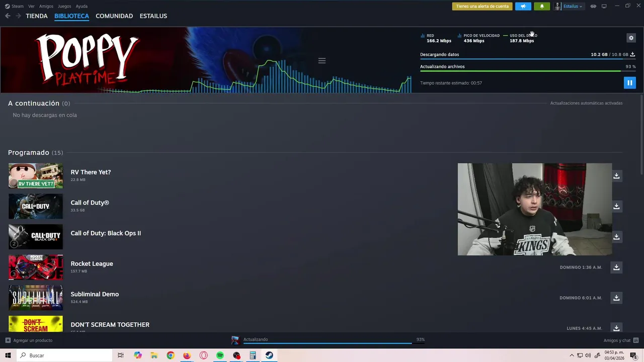The height and width of the screenshot is (362, 644).
Task: Go back with the left arrow
Action: tap(8, 16)
